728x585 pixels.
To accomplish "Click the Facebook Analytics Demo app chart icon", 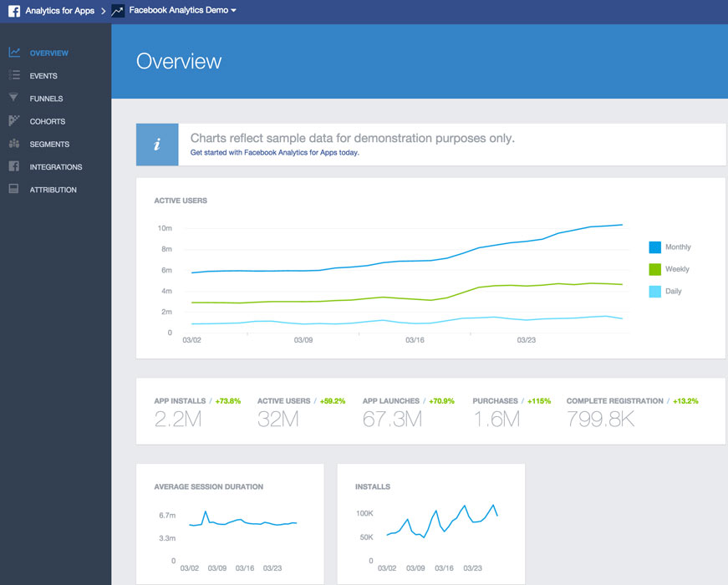I will coord(118,11).
